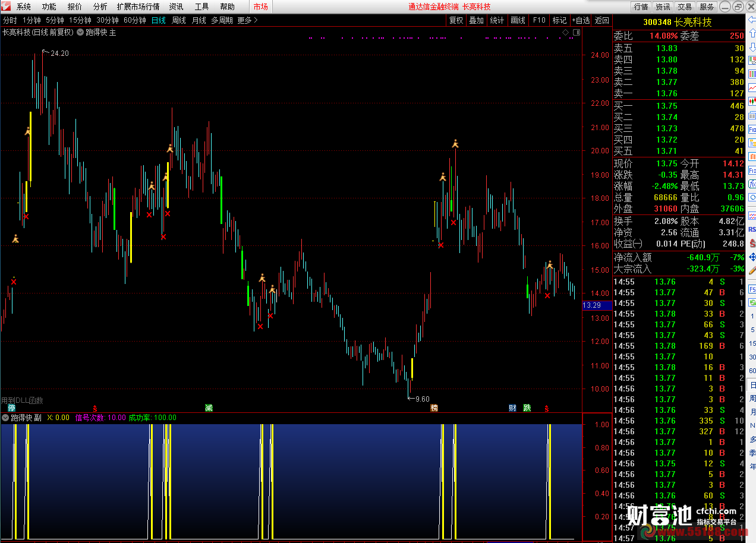The image size is (756, 543).
Task: Expand the 跑得快 主 indicator chevron
Action: (x=80, y=33)
